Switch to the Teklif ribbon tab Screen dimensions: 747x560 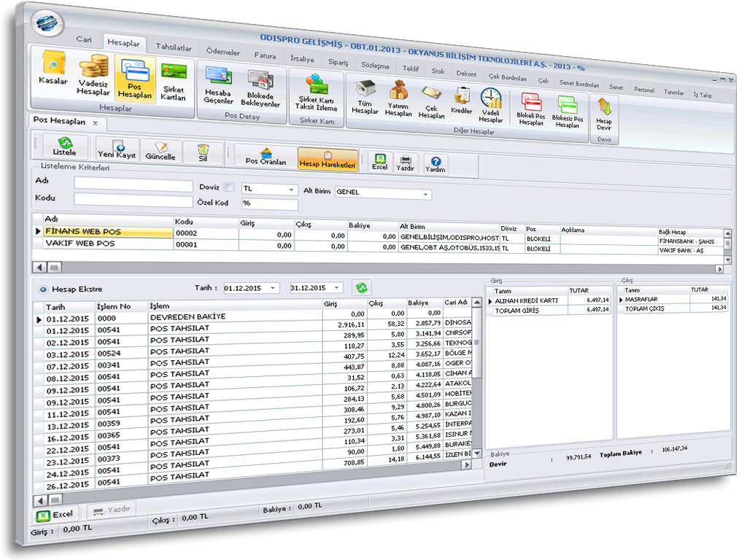pos(411,69)
